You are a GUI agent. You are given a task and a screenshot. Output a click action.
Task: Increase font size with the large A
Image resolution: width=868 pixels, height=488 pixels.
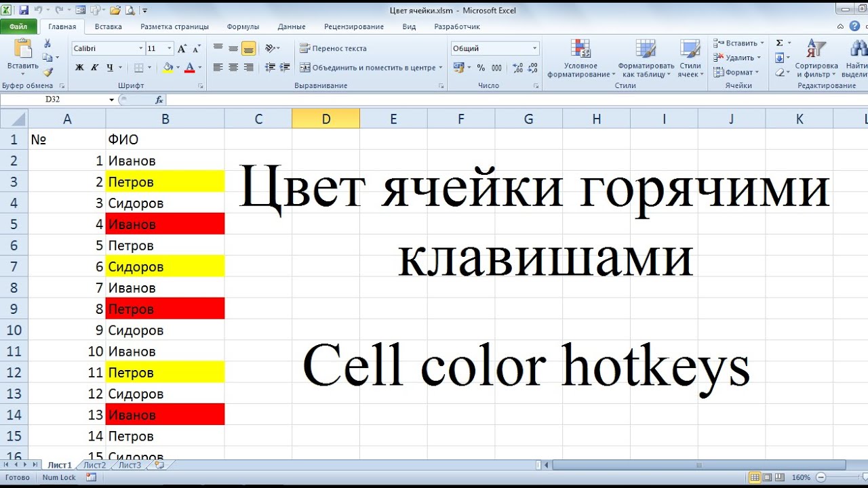182,48
